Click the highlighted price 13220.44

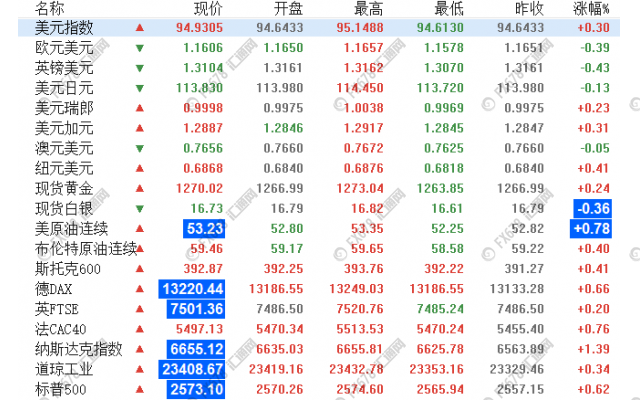192,289
